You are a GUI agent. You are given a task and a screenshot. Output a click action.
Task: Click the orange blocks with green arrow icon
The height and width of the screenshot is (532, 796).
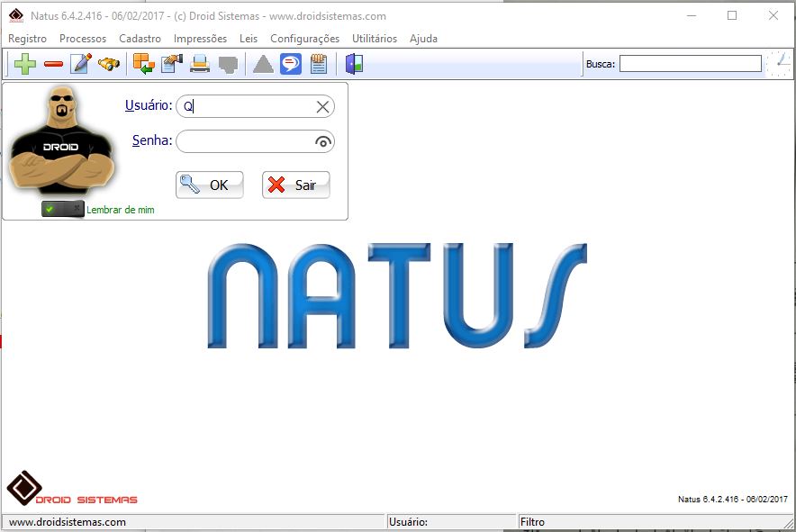point(144,64)
